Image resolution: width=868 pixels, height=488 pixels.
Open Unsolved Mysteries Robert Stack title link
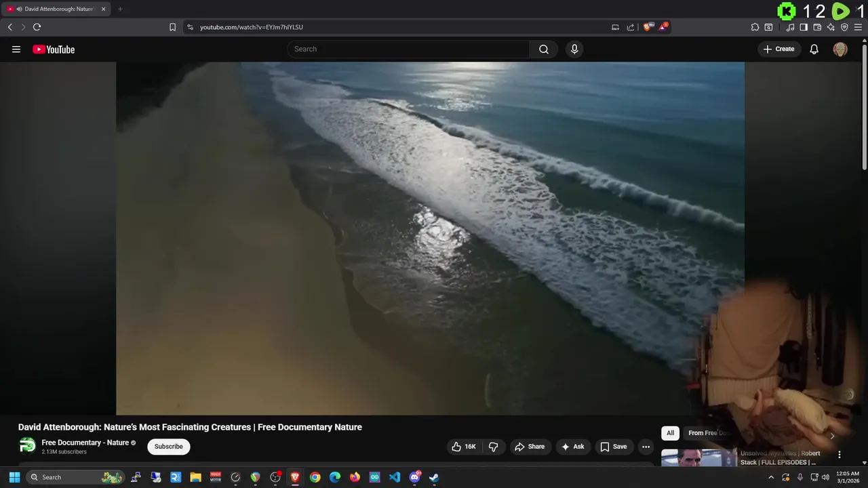[780, 457]
